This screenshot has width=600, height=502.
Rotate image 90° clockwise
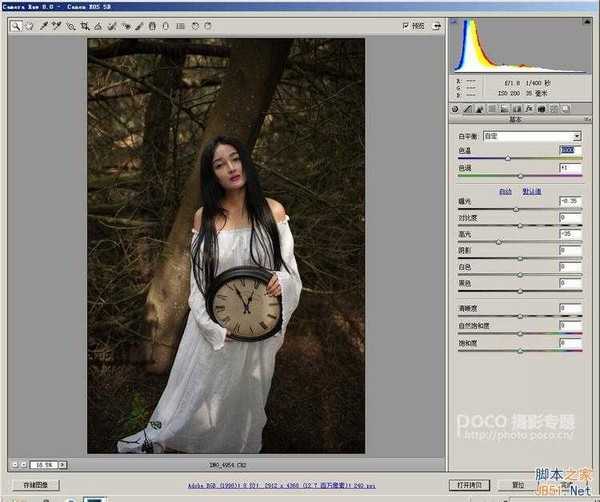coord(207,25)
